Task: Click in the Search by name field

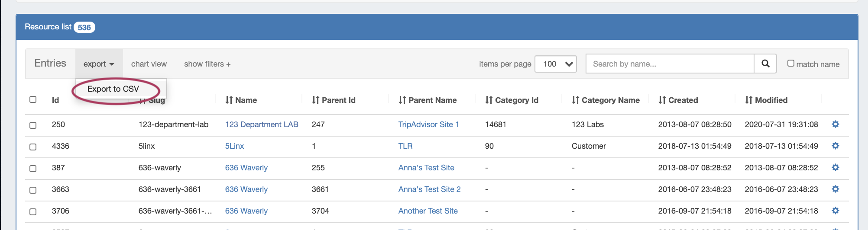Action: click(x=670, y=64)
